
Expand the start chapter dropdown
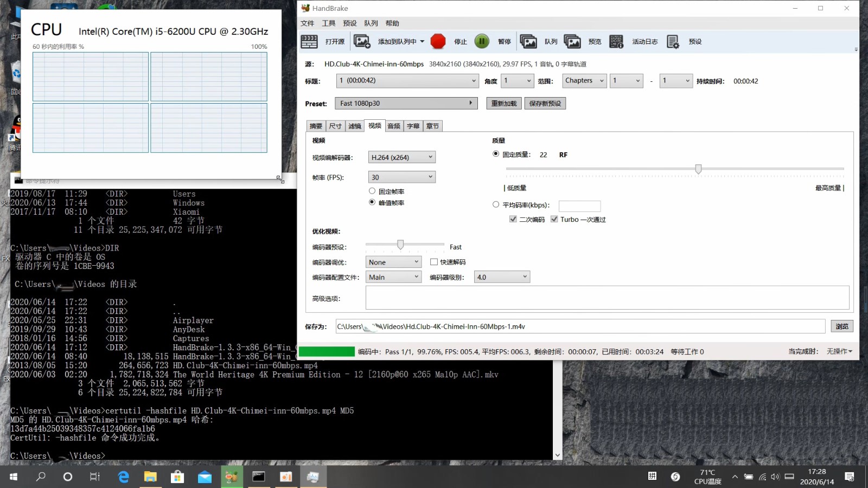point(627,81)
